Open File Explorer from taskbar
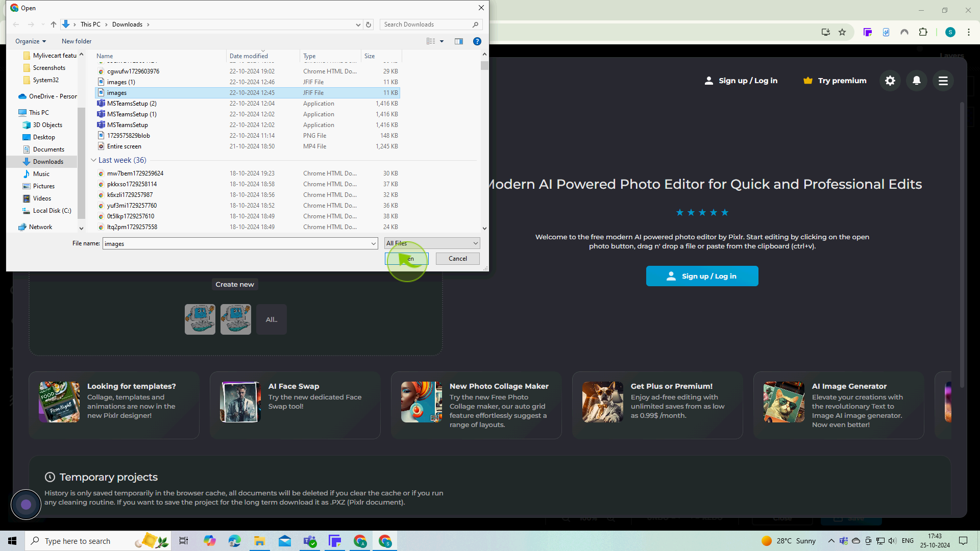Viewport: 980px width, 551px height. (259, 541)
